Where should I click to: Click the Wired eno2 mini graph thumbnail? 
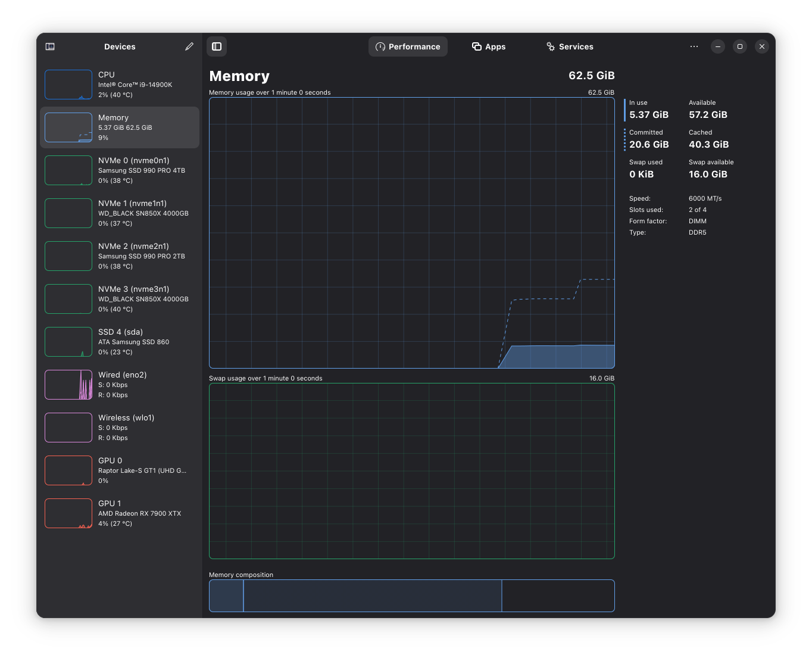point(68,385)
